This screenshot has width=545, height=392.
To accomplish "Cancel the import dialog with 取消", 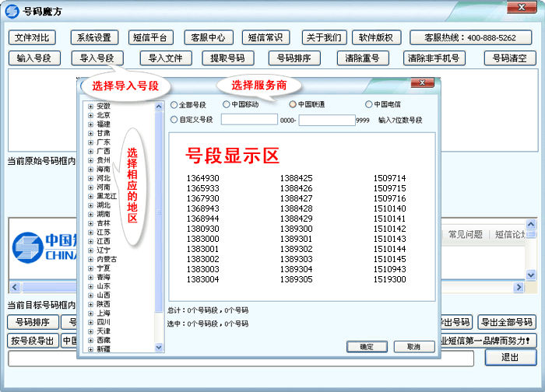I will coord(414,347).
